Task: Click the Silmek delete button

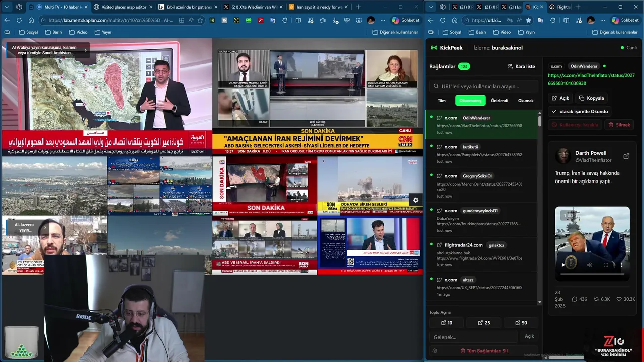Action: click(619, 125)
